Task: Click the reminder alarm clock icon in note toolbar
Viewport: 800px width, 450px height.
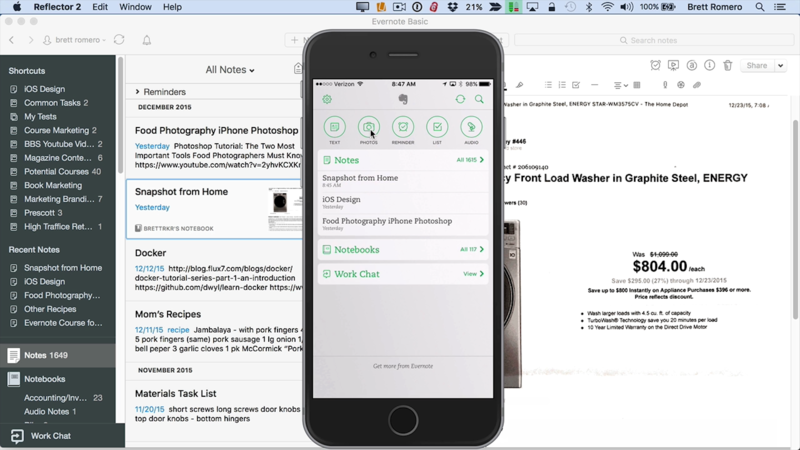Action: (x=656, y=65)
